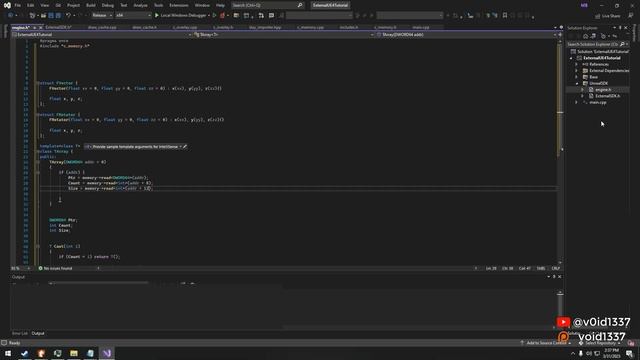Open the x64 platform dropdown
The image size is (640, 360).
pyautogui.click(x=133, y=16)
